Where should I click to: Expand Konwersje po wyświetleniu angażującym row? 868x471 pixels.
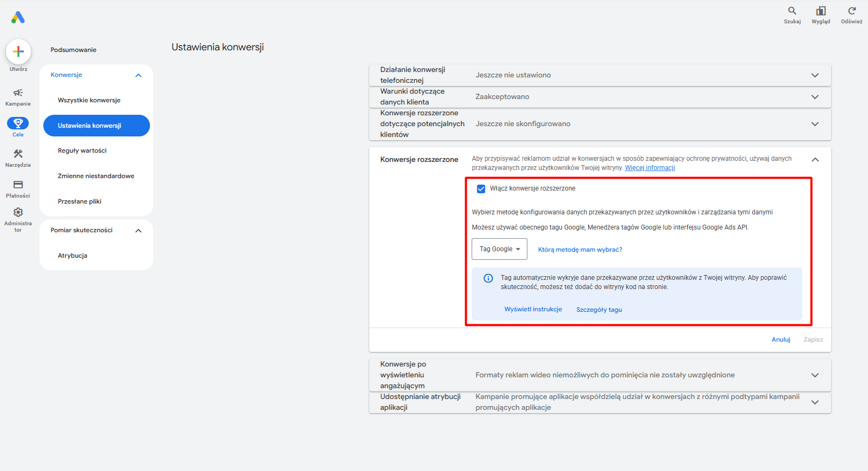pyautogui.click(x=600, y=375)
